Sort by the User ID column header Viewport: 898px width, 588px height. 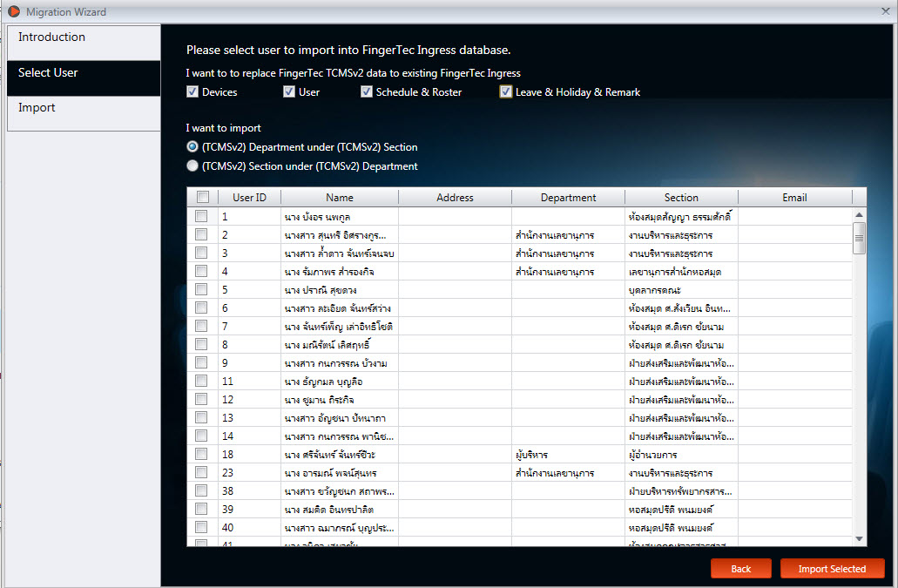pos(250,198)
